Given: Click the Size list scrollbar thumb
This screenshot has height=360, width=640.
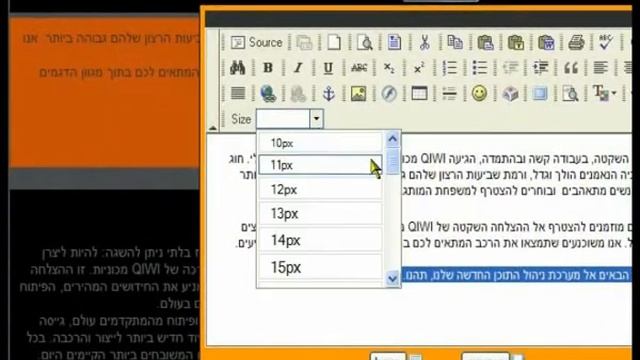Looking at the screenshot, I should pyautogui.click(x=393, y=162).
